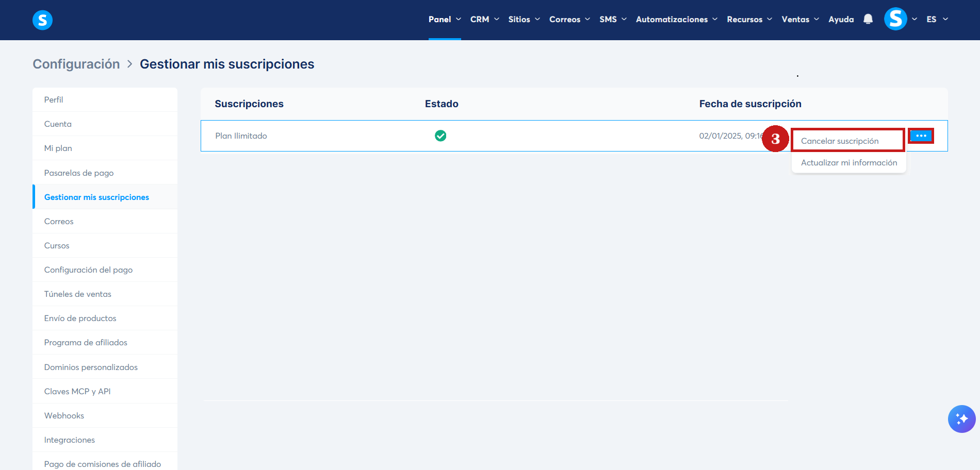This screenshot has height=470, width=980.
Task: Click the Gestionar mis suscripciones page title
Action: [x=227, y=64]
